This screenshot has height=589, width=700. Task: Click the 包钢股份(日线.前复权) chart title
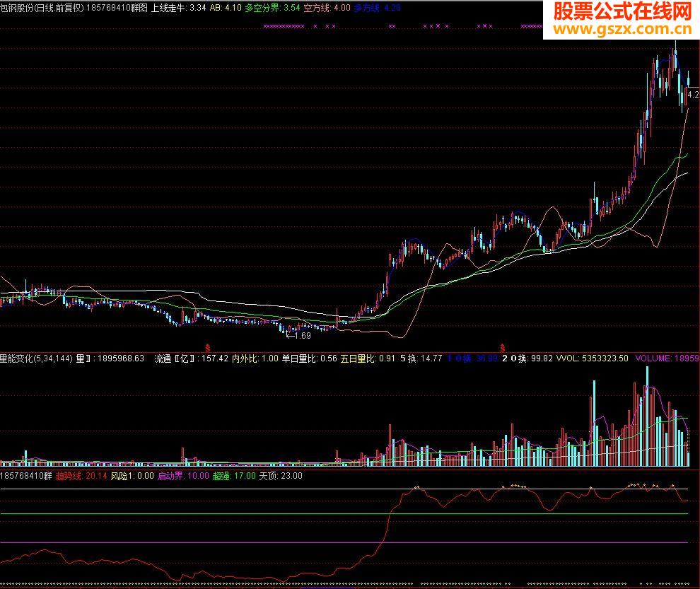[42, 8]
